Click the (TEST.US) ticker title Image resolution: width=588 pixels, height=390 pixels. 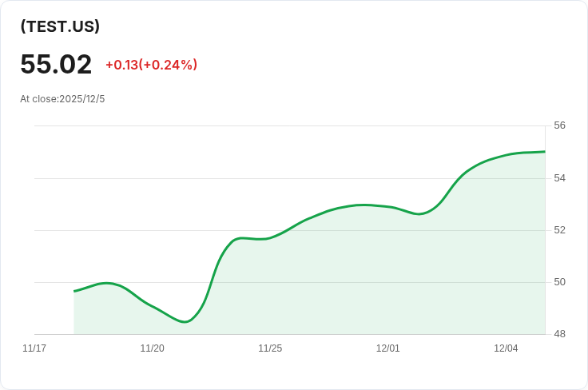[60, 26]
